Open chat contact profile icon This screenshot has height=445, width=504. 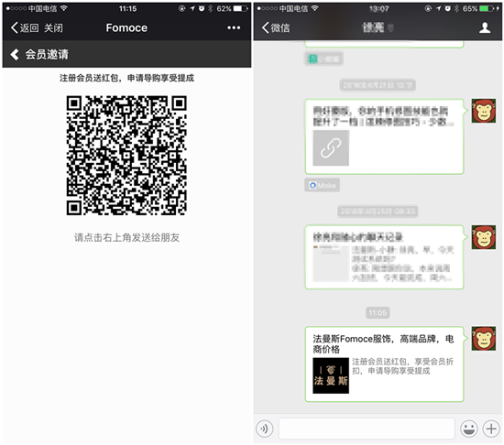(x=485, y=28)
